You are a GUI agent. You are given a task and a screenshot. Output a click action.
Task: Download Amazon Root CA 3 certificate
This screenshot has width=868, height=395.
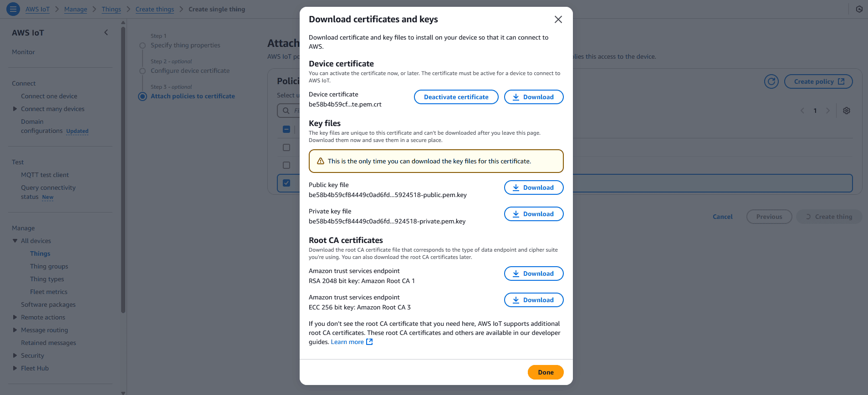click(x=533, y=300)
